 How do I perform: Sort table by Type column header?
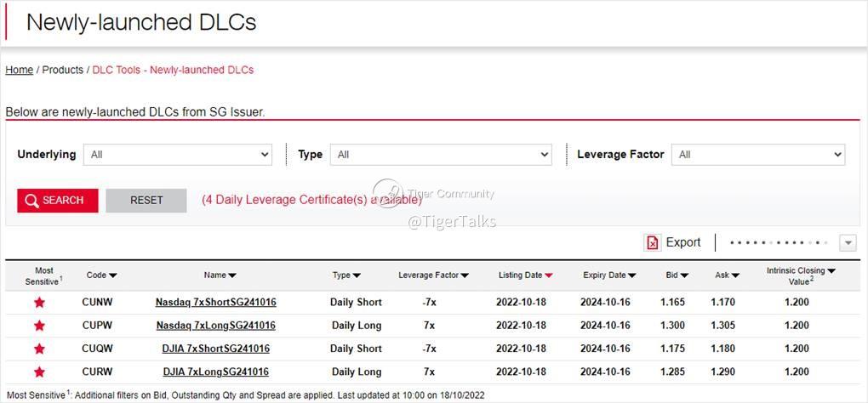pyautogui.click(x=346, y=275)
